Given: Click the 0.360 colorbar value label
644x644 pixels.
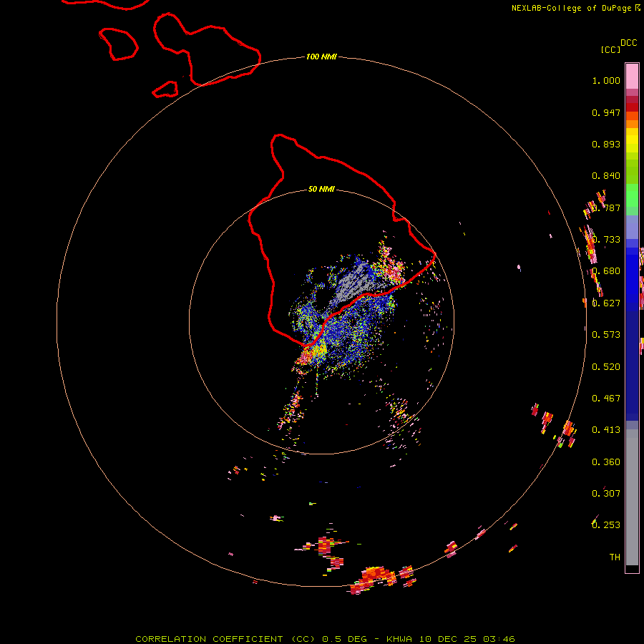Looking at the screenshot, I should 606,462.
